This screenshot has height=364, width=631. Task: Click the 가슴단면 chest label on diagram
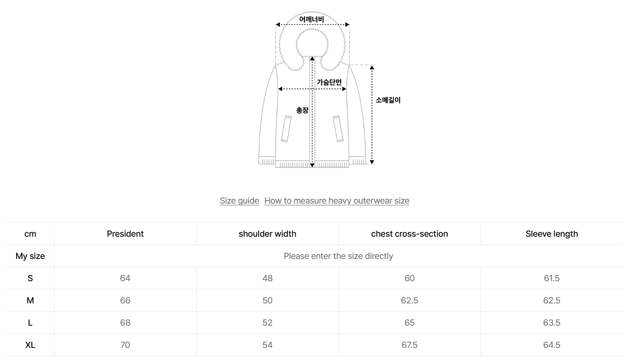[x=329, y=82]
